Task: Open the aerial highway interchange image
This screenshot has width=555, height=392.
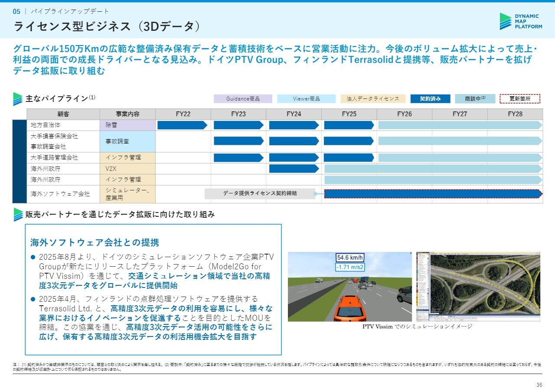Action: coord(478,287)
